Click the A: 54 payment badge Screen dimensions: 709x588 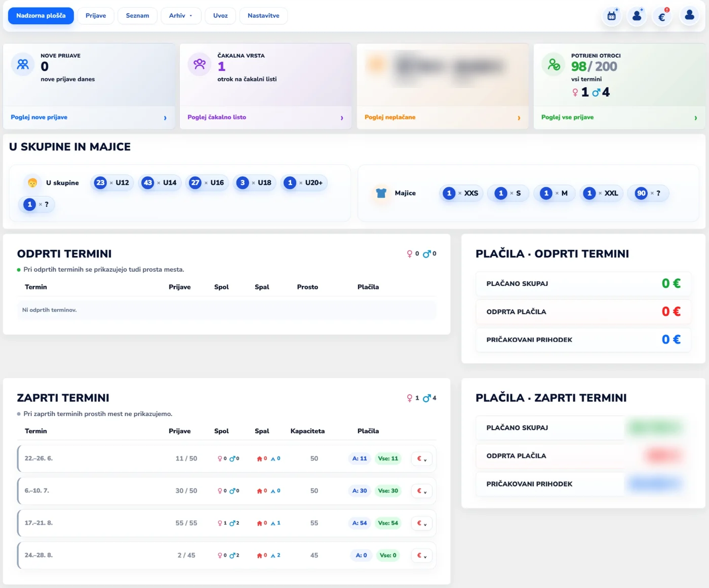coord(360,523)
